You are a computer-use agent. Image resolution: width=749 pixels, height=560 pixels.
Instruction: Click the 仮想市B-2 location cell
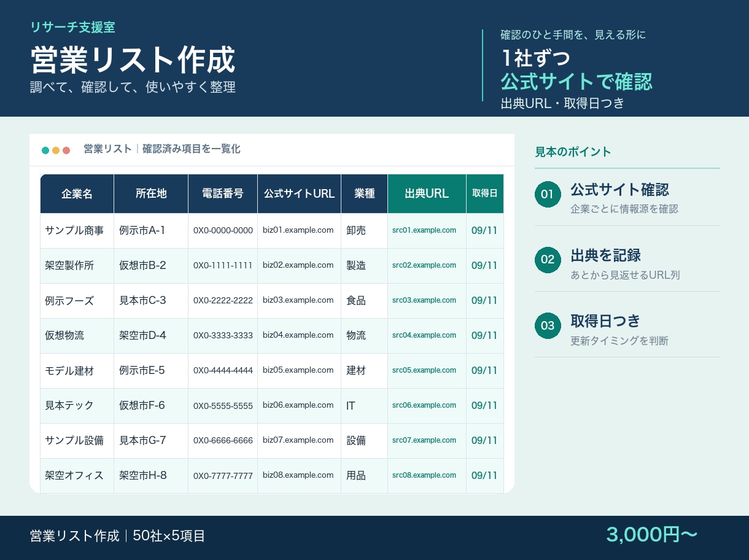pyautogui.click(x=151, y=266)
